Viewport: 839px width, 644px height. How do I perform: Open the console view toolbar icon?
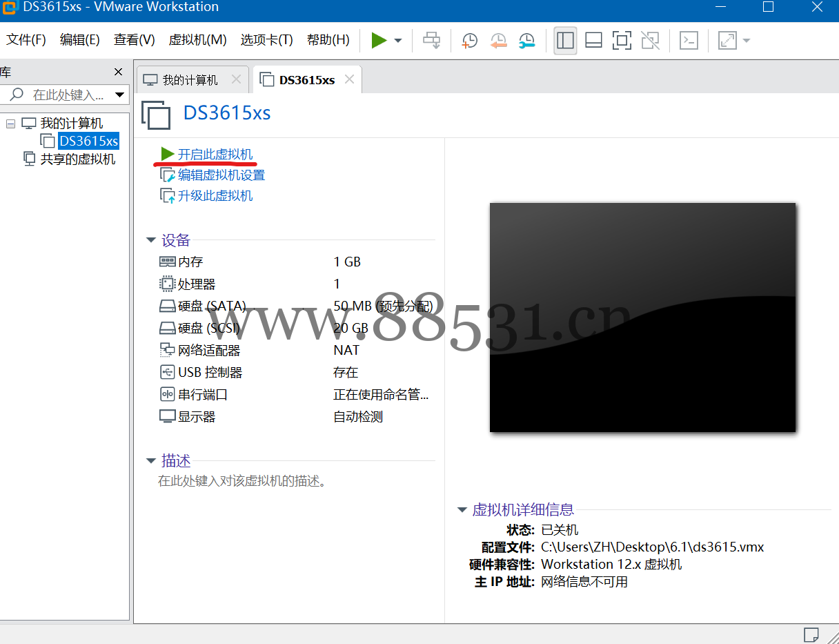pos(689,40)
